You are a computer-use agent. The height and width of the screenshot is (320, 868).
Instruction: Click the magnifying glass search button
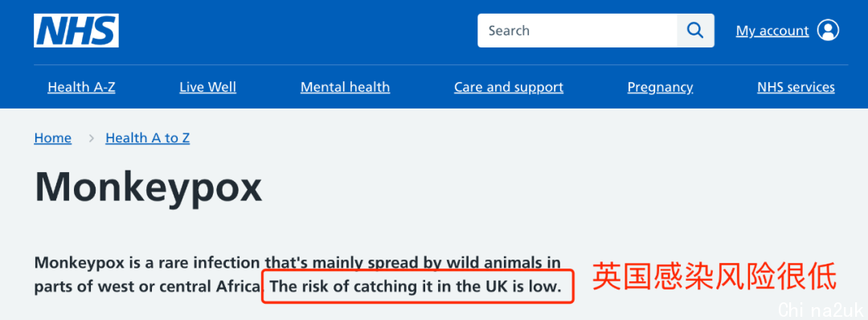tap(695, 31)
